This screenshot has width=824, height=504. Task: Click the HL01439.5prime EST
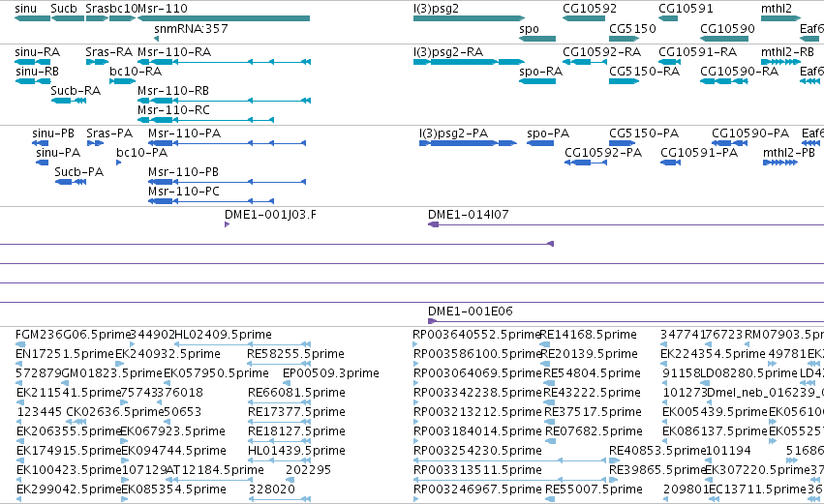click(279, 460)
